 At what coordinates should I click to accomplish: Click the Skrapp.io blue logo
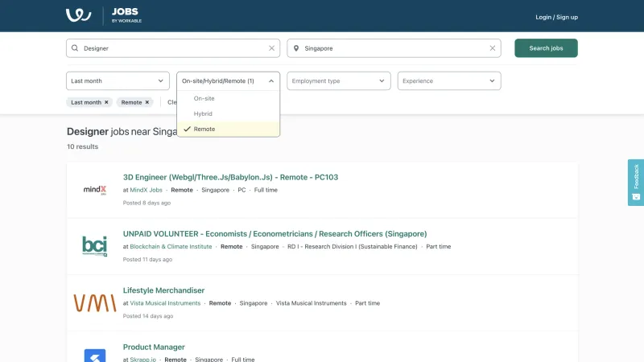click(95, 356)
